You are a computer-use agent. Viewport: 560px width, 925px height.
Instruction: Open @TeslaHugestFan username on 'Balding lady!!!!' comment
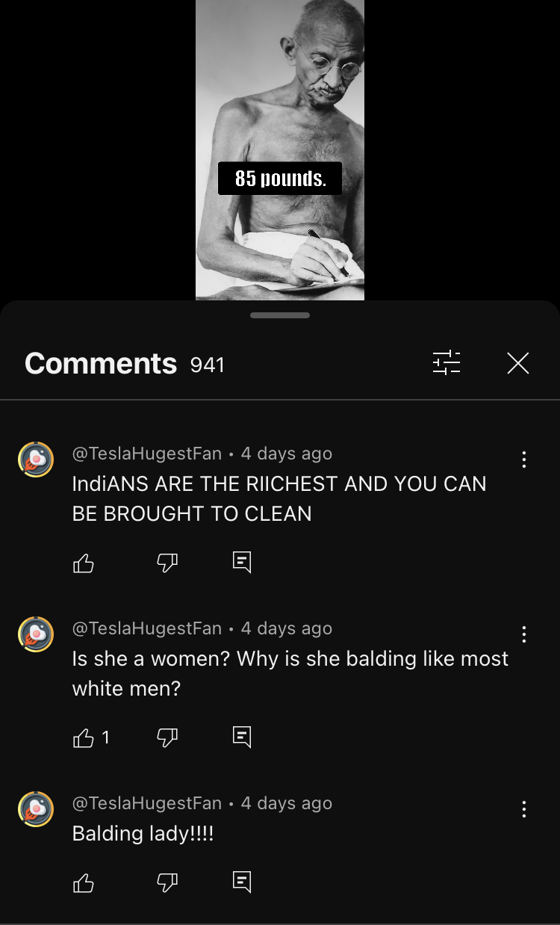coord(147,803)
